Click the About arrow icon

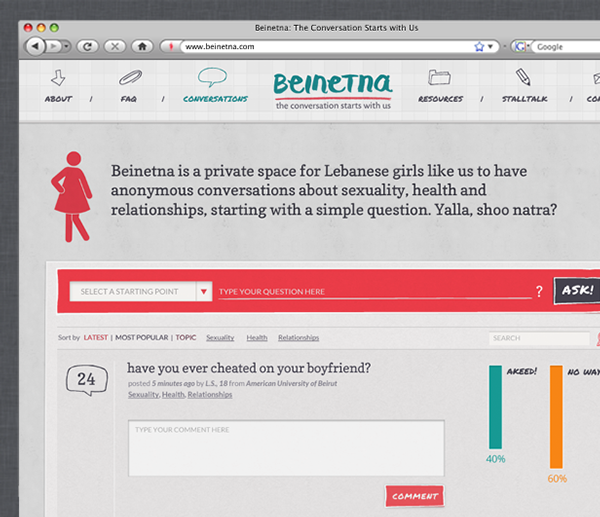coord(58,78)
